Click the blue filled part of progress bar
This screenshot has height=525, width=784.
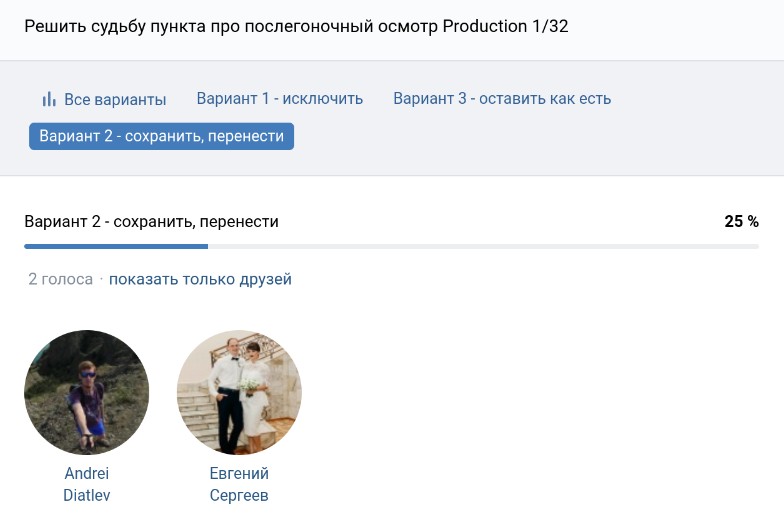tap(115, 246)
